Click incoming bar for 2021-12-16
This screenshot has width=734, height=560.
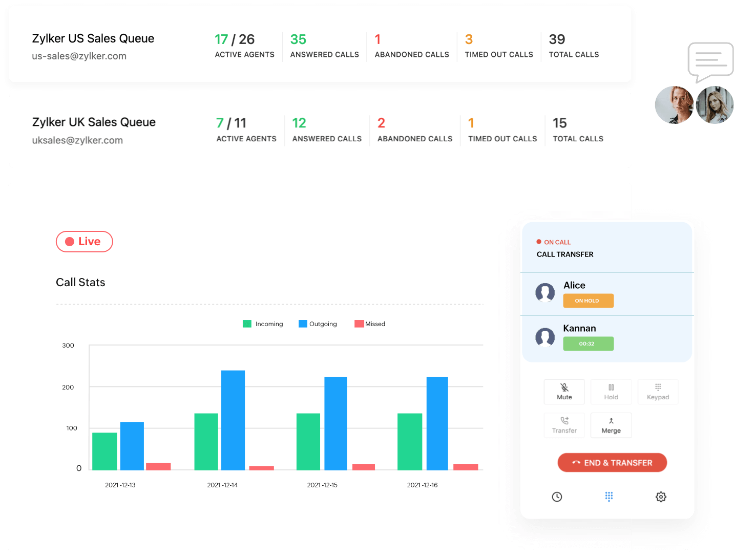tap(410, 442)
